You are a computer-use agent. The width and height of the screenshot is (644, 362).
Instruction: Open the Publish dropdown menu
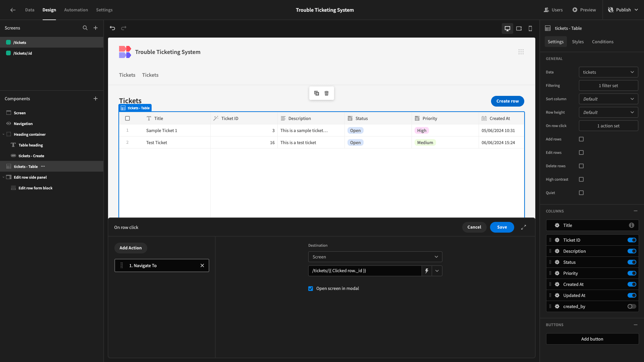point(623,10)
